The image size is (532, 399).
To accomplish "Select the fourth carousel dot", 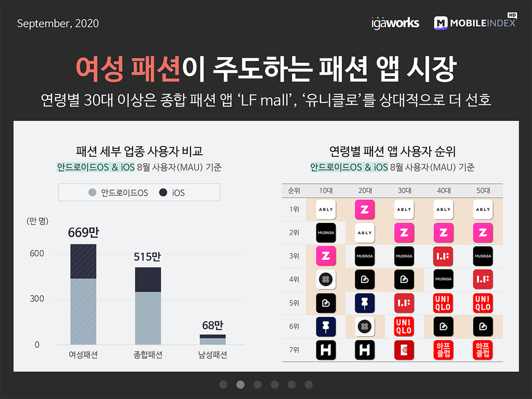I will (x=274, y=384).
